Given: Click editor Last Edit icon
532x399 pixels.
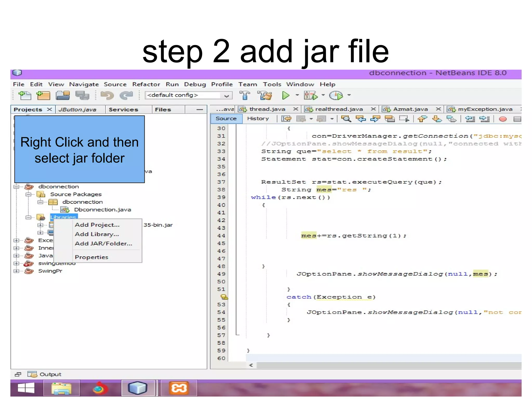Looking at the screenshot, I should click(287, 119).
